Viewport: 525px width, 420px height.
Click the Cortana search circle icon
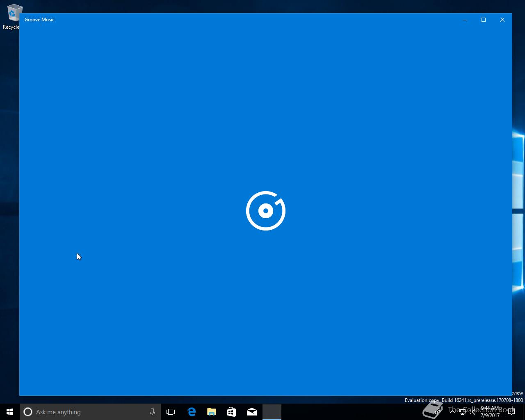tap(28, 412)
